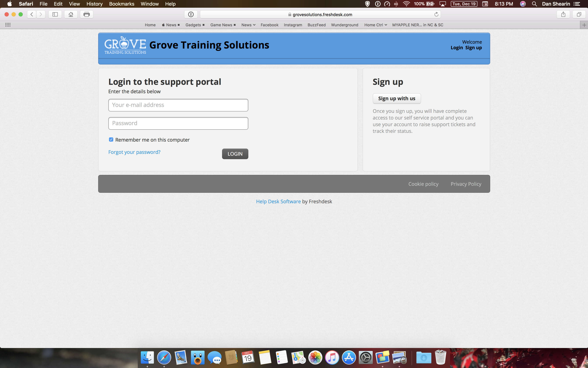The width and height of the screenshot is (588, 368).
Task: Open Siri from the menu bar
Action: [523, 4]
